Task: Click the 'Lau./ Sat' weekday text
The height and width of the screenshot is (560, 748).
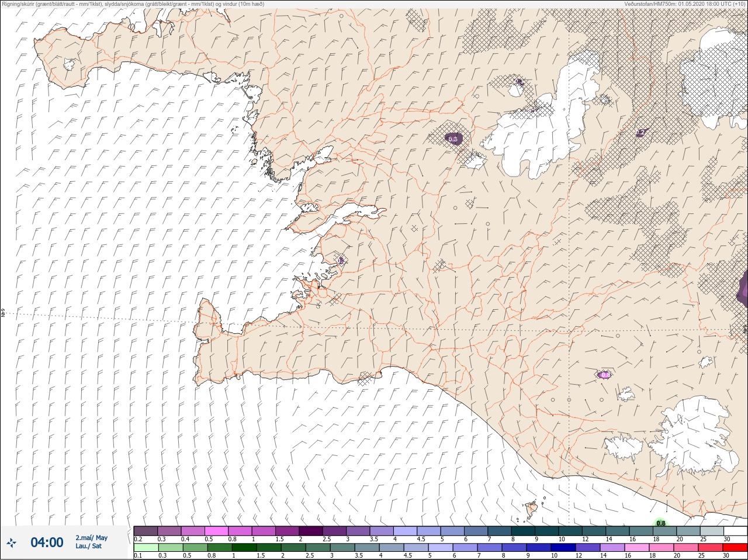Action: coord(88,546)
